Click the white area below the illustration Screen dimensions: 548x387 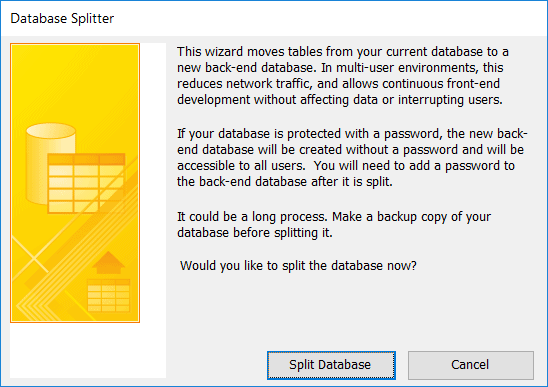87,350
